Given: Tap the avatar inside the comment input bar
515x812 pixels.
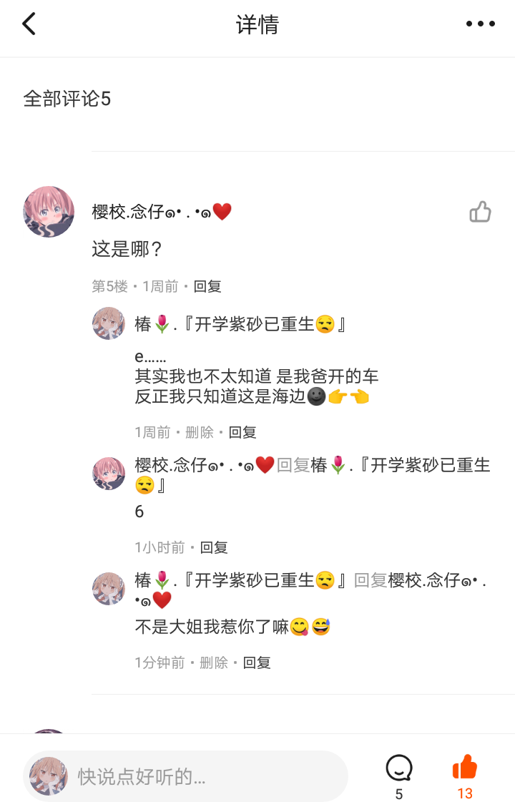Looking at the screenshot, I should click(x=49, y=776).
